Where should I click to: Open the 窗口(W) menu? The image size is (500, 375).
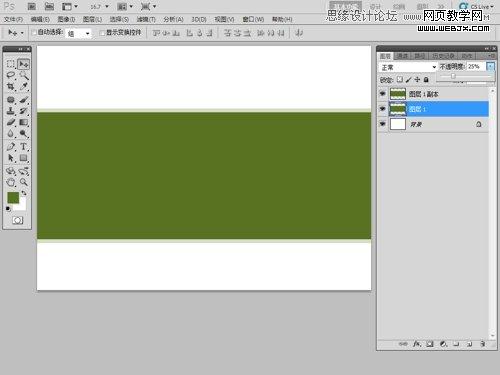click(253, 19)
